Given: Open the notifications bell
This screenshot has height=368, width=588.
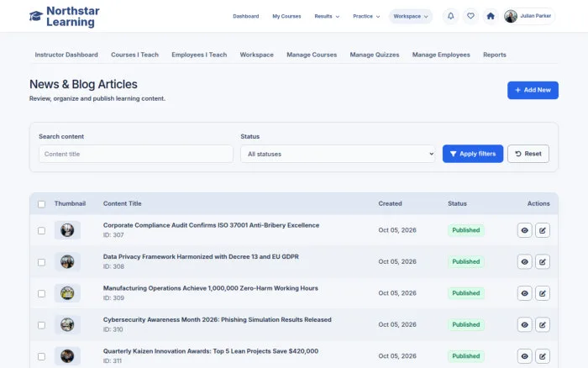Looking at the screenshot, I should tap(451, 16).
